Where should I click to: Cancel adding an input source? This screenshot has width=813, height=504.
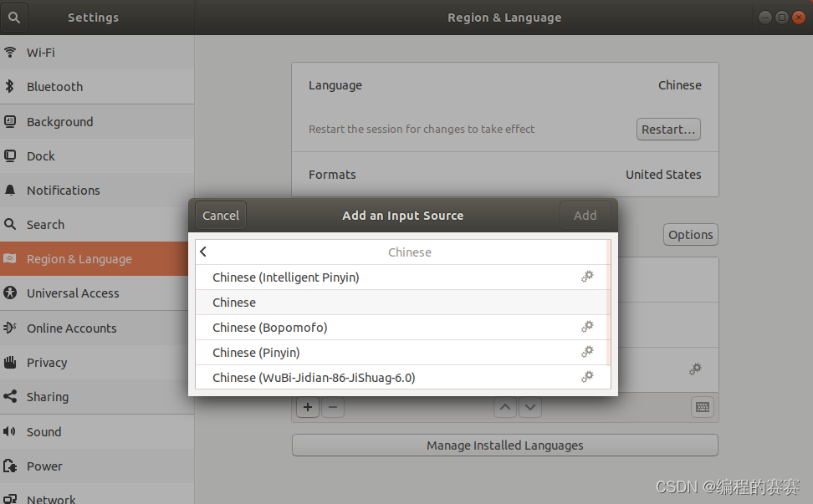[x=219, y=215]
